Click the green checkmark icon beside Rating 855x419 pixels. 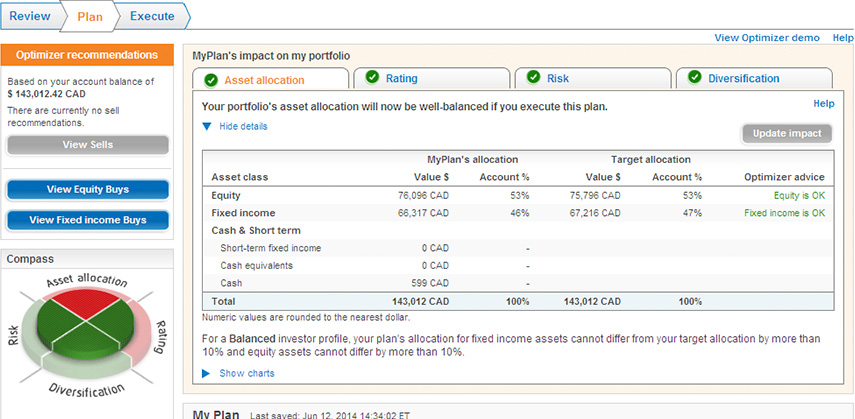point(372,78)
